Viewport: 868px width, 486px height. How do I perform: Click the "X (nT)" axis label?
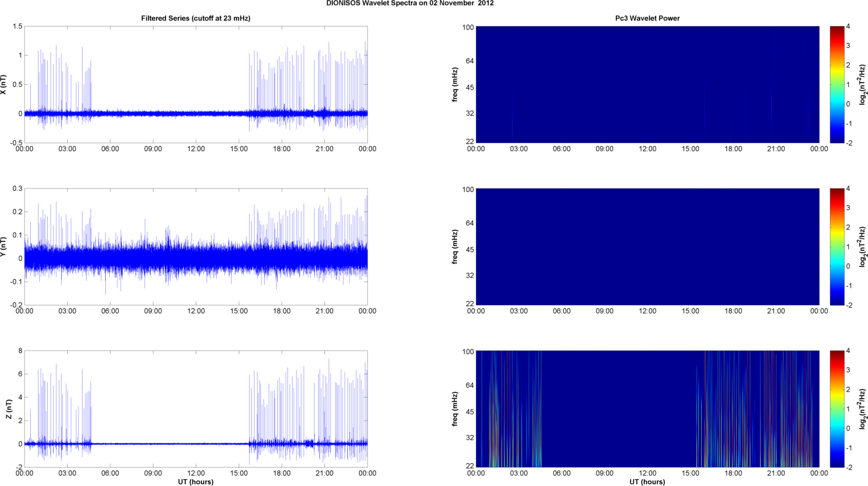click(x=3, y=84)
